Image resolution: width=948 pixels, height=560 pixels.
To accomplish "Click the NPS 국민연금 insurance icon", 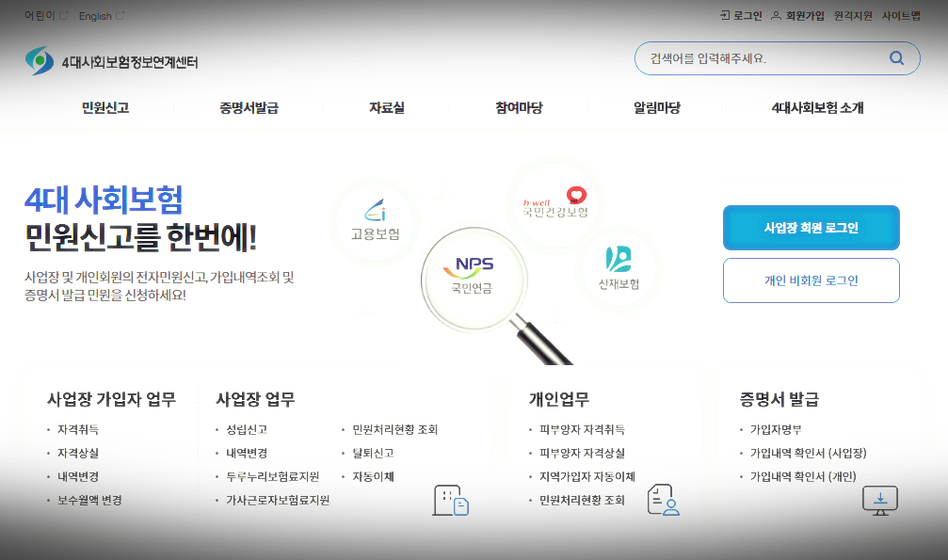I will pos(474,278).
